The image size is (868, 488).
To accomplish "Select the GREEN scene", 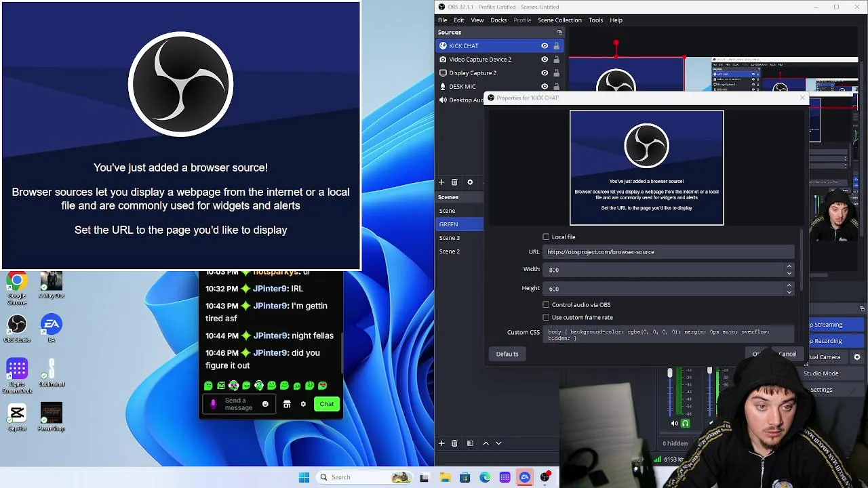I will (460, 224).
